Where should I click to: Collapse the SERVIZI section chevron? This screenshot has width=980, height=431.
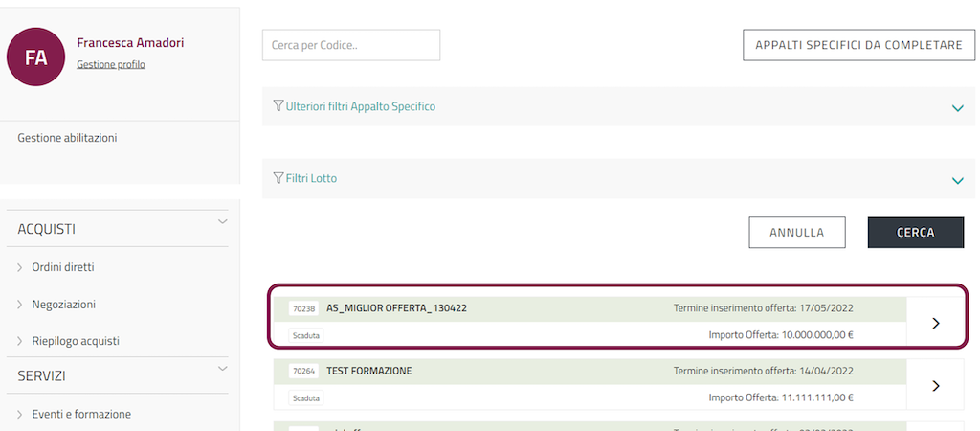click(222, 369)
